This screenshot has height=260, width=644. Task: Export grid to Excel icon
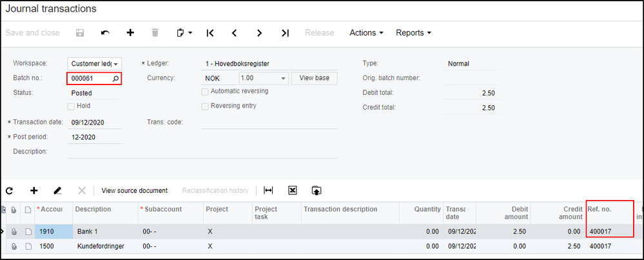292,190
